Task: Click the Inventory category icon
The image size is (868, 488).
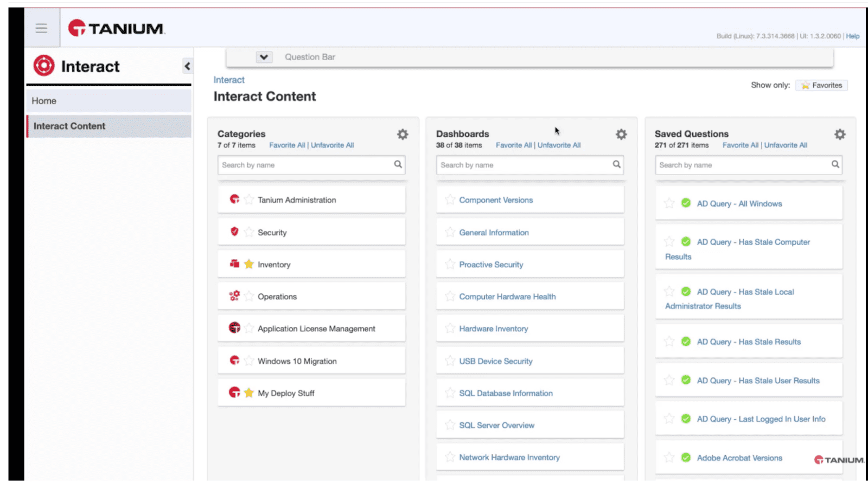Action: (x=234, y=264)
